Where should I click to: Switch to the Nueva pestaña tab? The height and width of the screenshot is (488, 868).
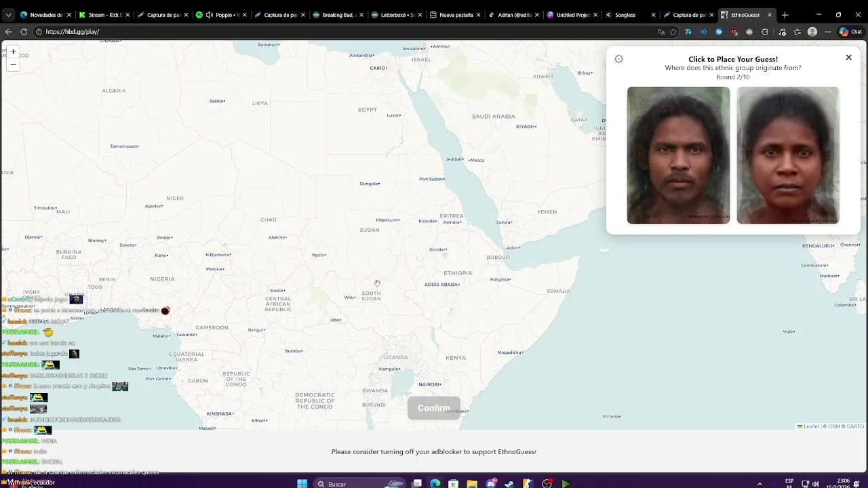pos(455,15)
